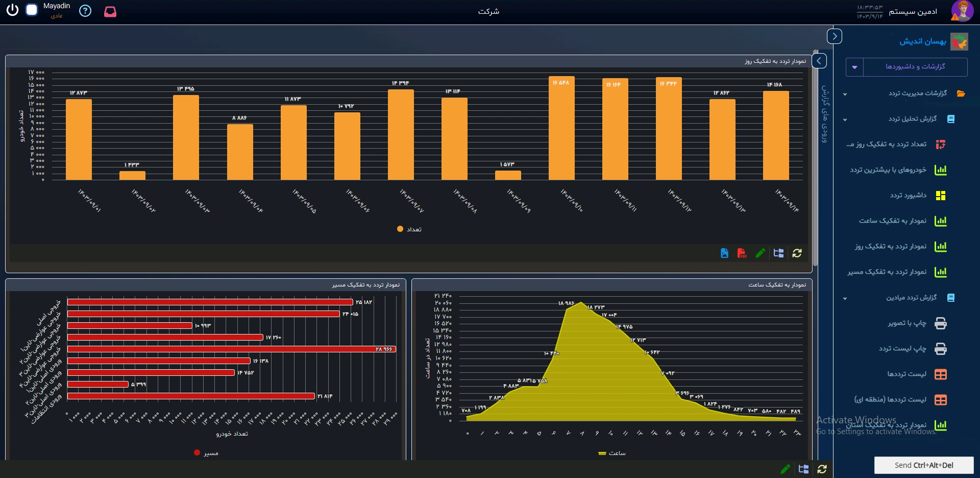Click bottom bar refresh icon
This screenshot has height=478, width=980.
(822, 469)
